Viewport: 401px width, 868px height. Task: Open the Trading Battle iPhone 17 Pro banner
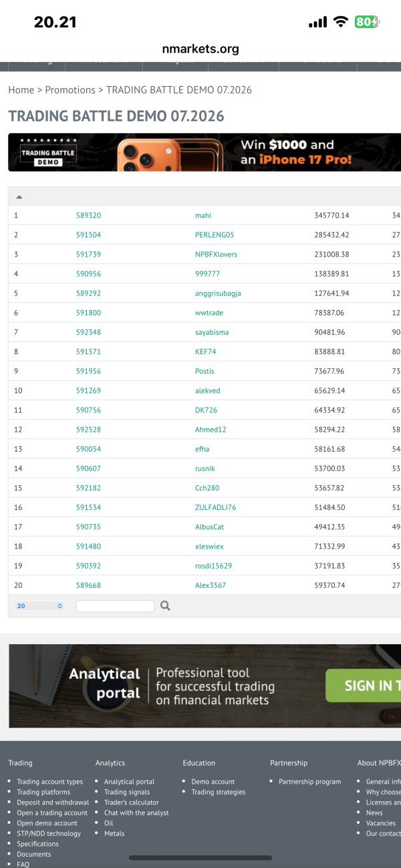205,152
